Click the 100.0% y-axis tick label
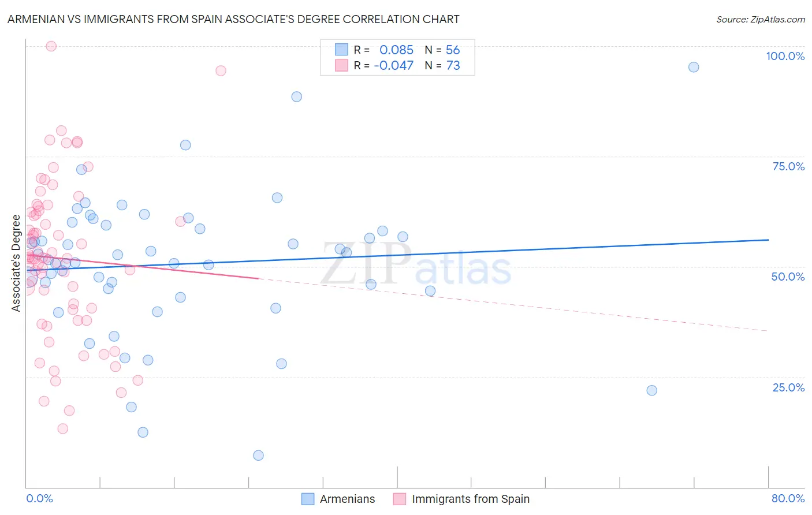 [x=785, y=56]
